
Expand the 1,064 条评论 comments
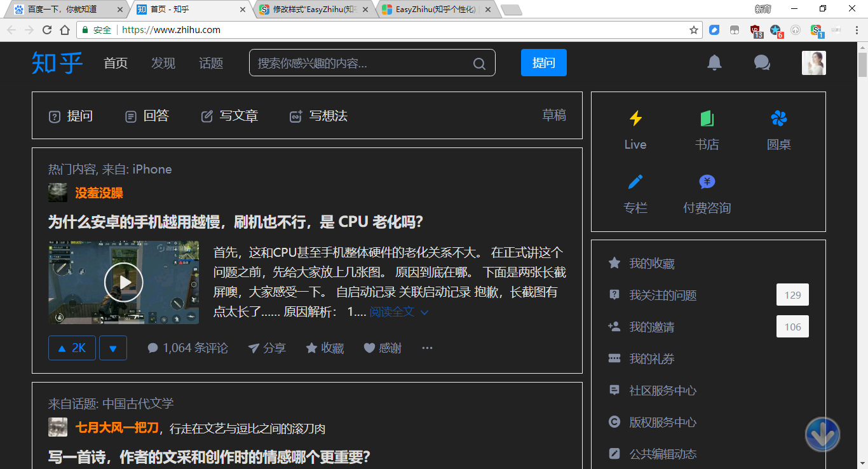[187, 348]
